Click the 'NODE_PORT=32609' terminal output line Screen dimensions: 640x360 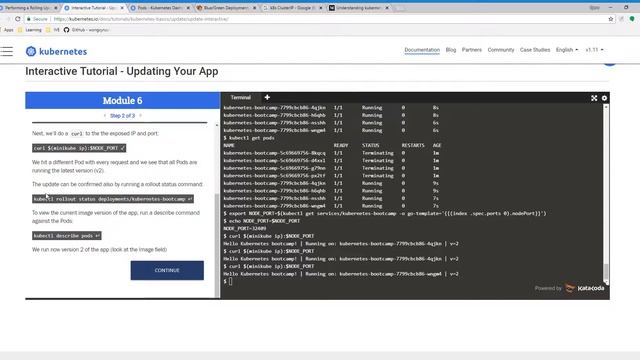tap(244, 229)
